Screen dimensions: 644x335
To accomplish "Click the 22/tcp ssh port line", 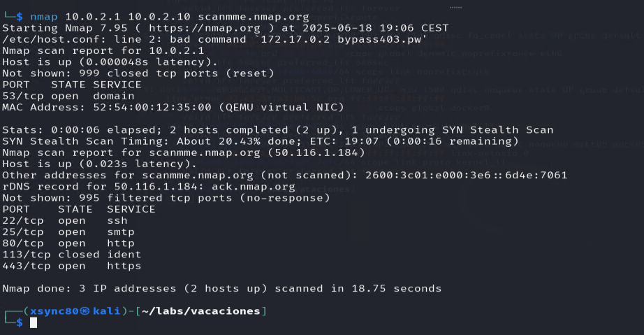I will [65, 221].
